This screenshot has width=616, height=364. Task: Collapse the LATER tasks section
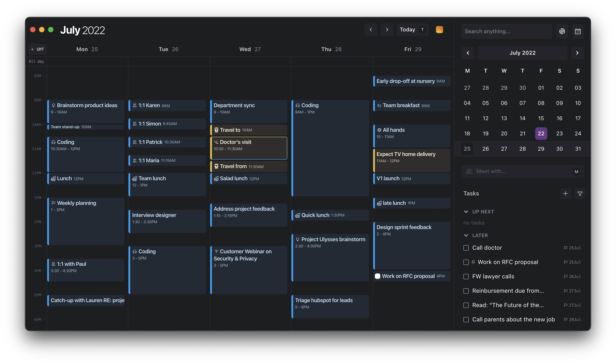click(466, 235)
